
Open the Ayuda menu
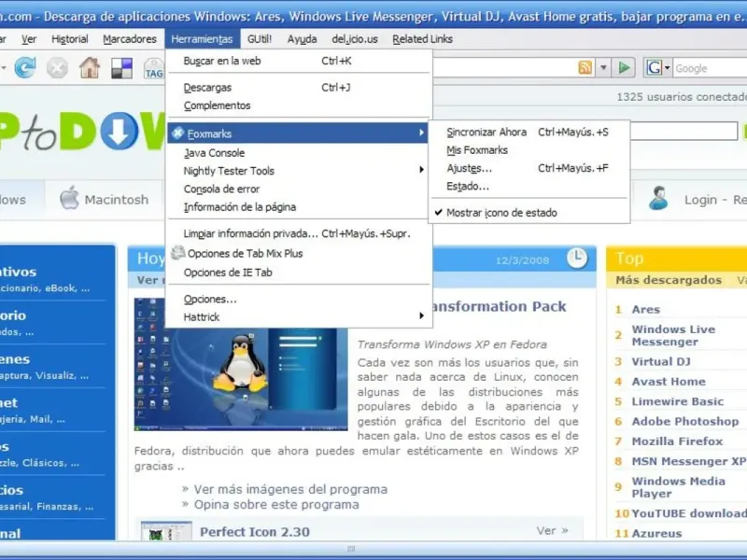[302, 39]
